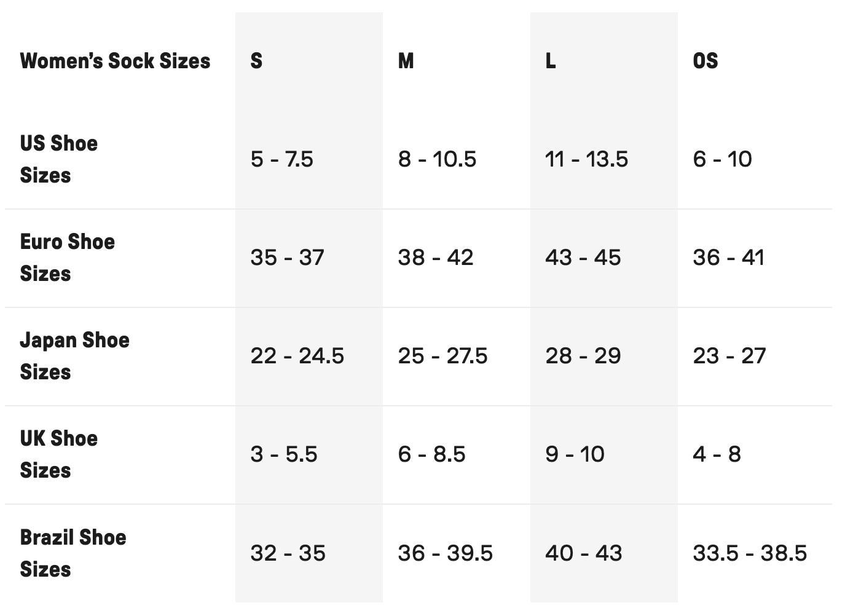Click the Euro size 38 - 42 cell
Viewport: 853px width, 616px height.
(435, 258)
